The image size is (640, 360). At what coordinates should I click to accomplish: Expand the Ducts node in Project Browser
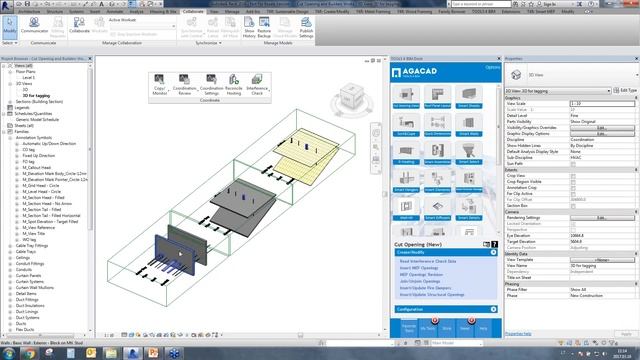(10, 324)
